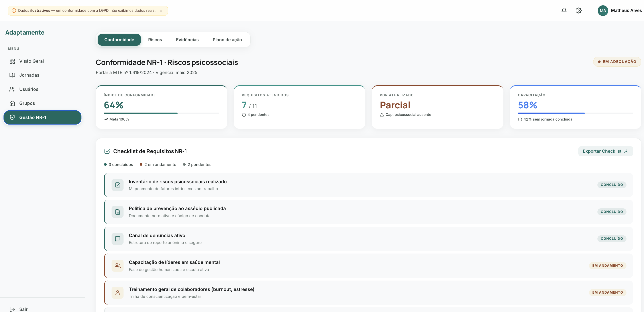Click the CONCLUÍDO badge on Política de prevenção

tap(612, 212)
